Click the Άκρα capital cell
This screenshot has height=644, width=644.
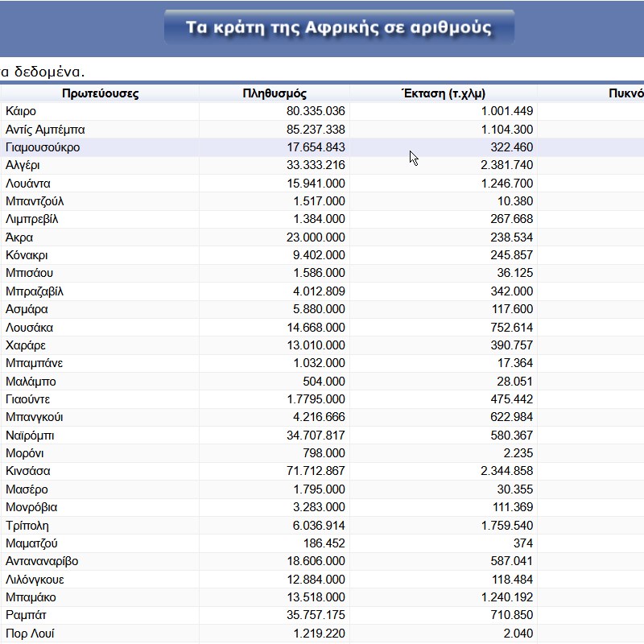[100, 237]
